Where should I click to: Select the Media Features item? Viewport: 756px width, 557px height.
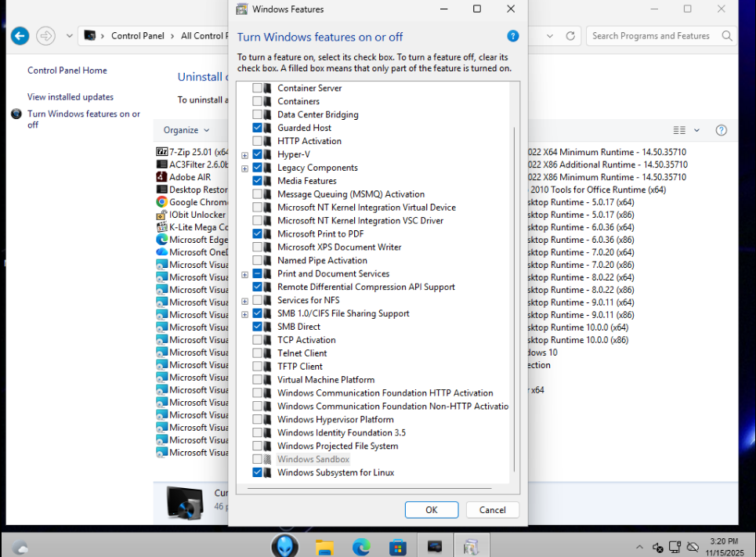coord(306,181)
